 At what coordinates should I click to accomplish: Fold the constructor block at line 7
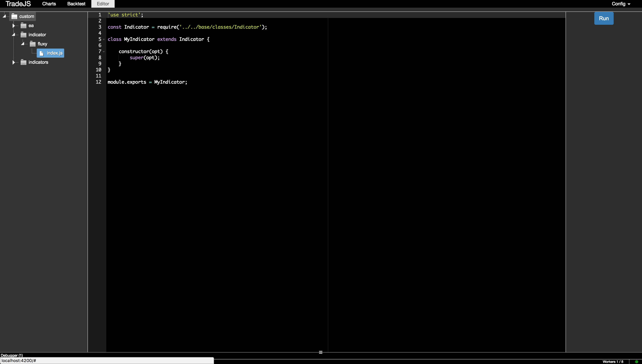(x=104, y=52)
